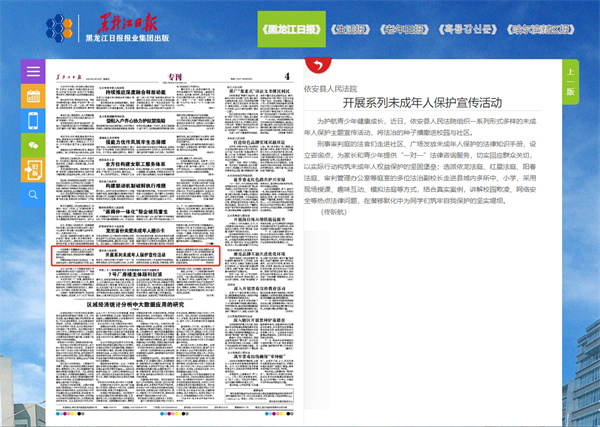This screenshot has width=600, height=427.
Task: Select the 《生活报》 tab
Action: coord(350,29)
